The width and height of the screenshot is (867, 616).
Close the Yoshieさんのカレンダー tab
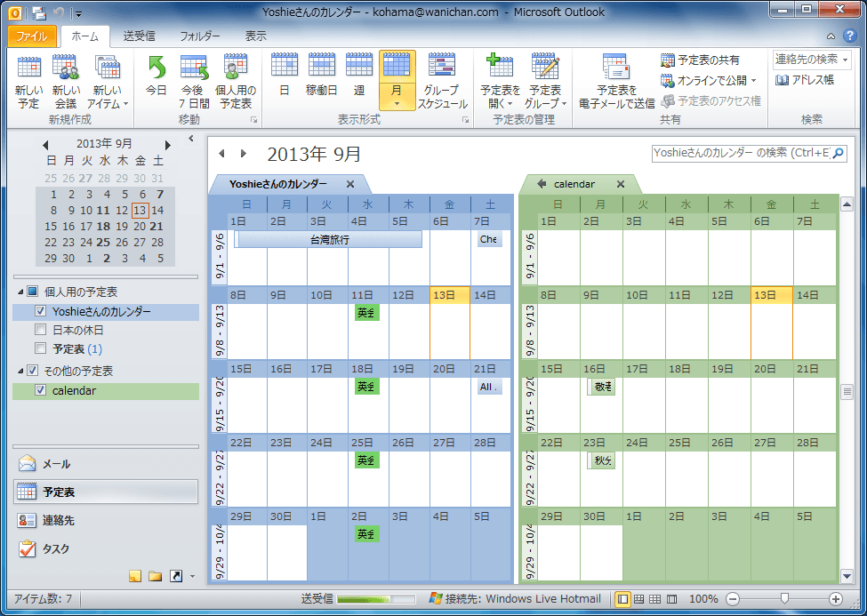pos(350,184)
